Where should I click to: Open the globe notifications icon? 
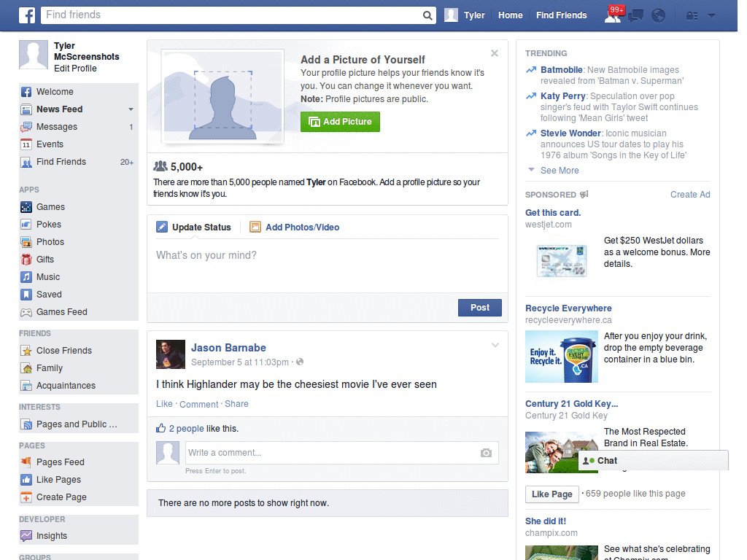pos(659,16)
